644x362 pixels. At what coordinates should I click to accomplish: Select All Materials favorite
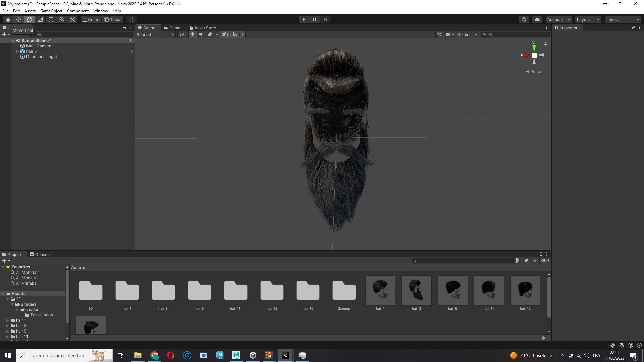pos(28,273)
